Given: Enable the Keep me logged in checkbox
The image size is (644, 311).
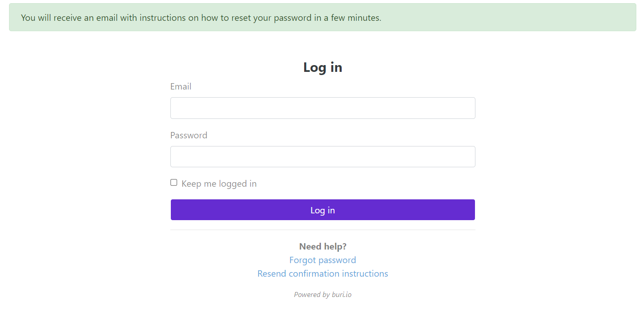Looking at the screenshot, I should click(174, 183).
